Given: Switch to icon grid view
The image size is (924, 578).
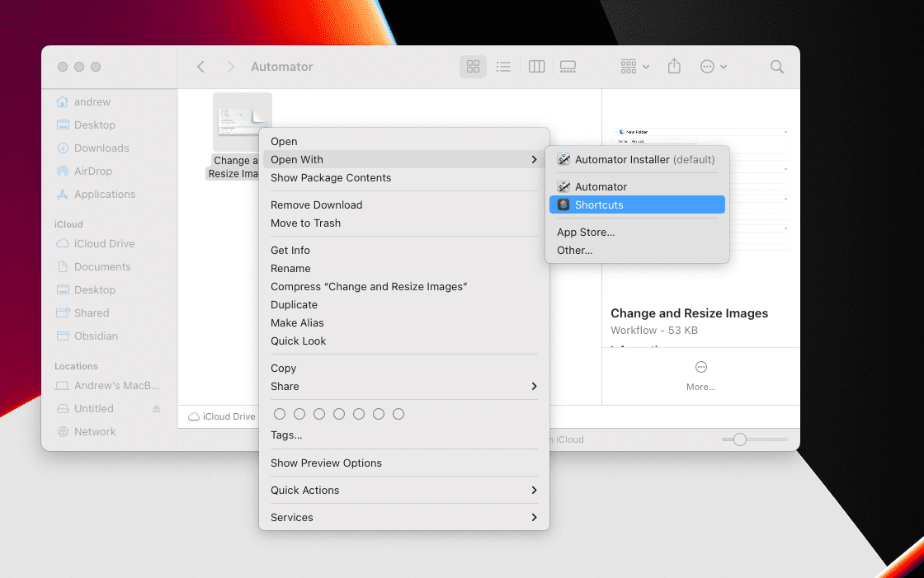Looking at the screenshot, I should [x=473, y=67].
